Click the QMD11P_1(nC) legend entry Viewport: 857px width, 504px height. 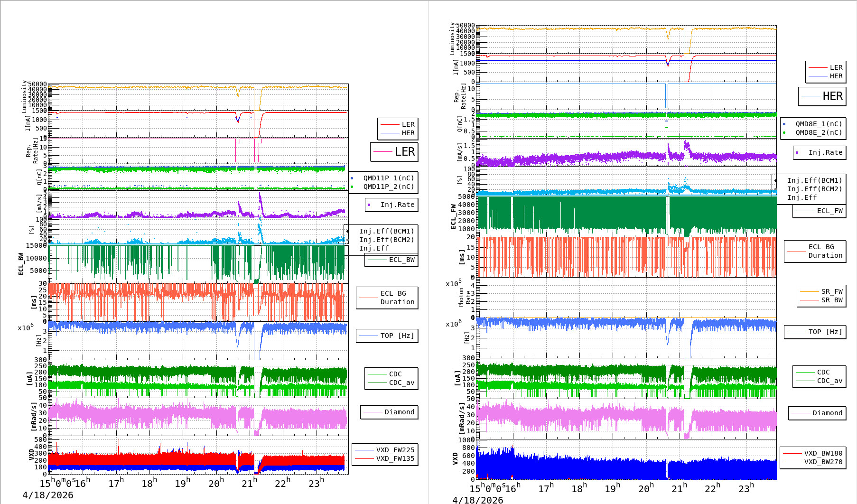click(388, 178)
